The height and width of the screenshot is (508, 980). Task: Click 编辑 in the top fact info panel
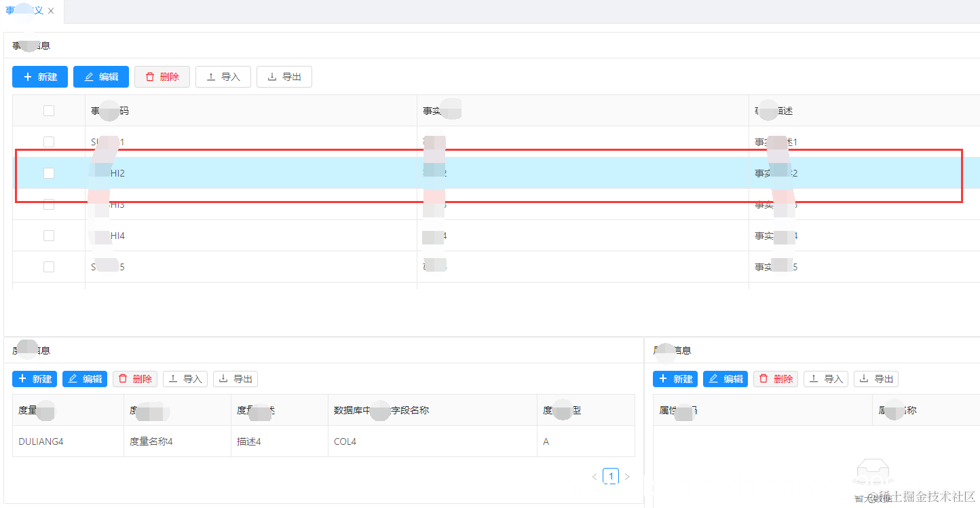[101, 77]
